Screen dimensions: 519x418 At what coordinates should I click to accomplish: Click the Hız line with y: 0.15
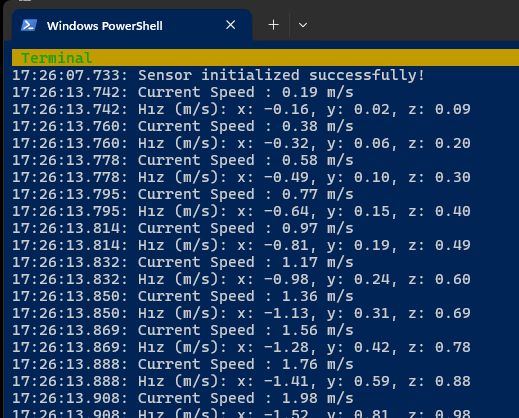pyautogui.click(x=241, y=211)
